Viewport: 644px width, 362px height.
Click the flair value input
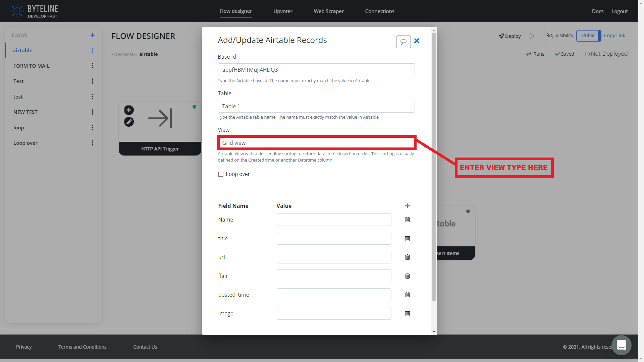[x=334, y=276]
